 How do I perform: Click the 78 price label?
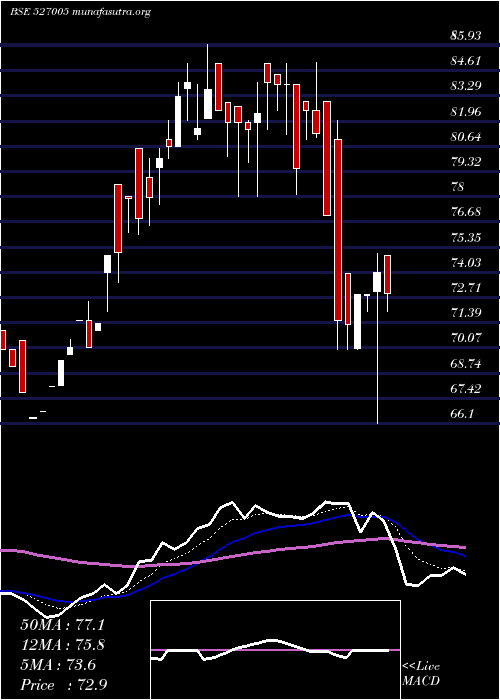click(x=457, y=186)
